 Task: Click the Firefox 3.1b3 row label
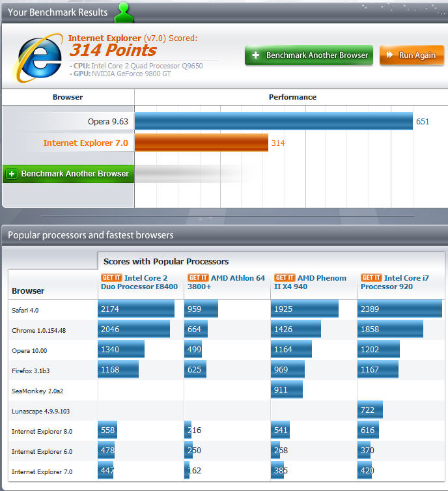coord(31,371)
